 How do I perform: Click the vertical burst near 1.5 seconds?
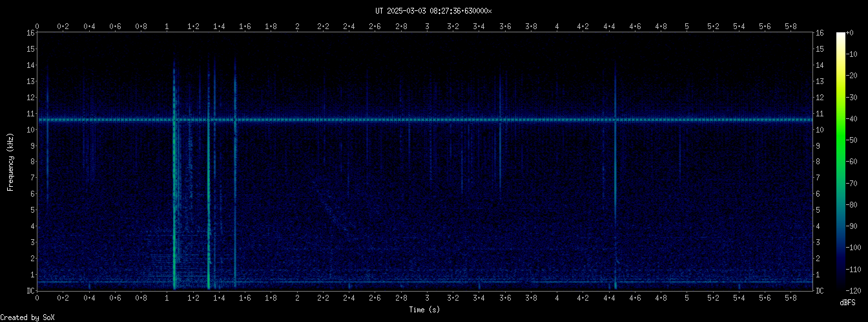click(235, 175)
